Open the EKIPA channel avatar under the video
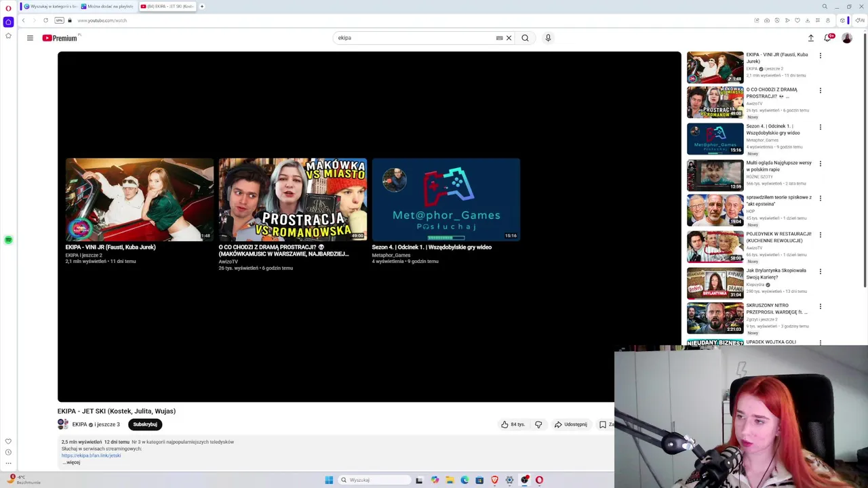The image size is (868, 488). point(63,424)
